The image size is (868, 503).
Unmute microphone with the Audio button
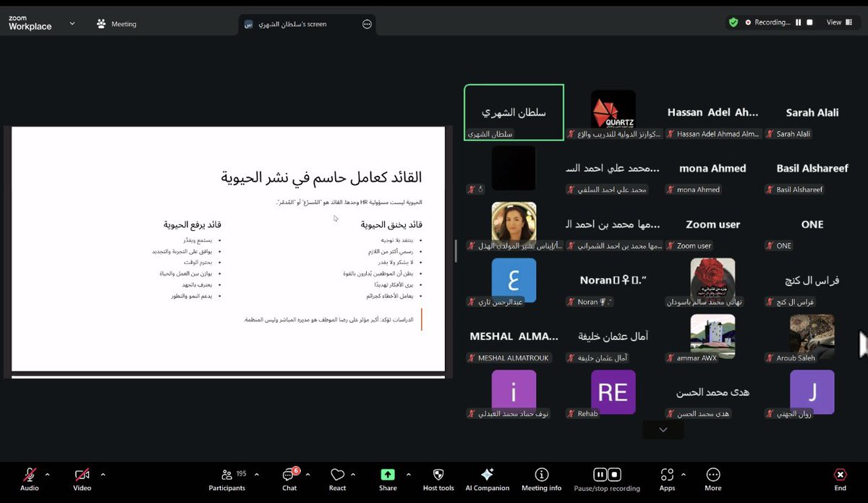[30, 479]
